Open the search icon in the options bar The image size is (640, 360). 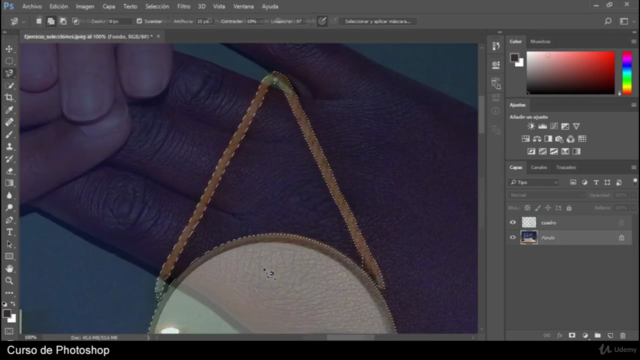click(608, 21)
